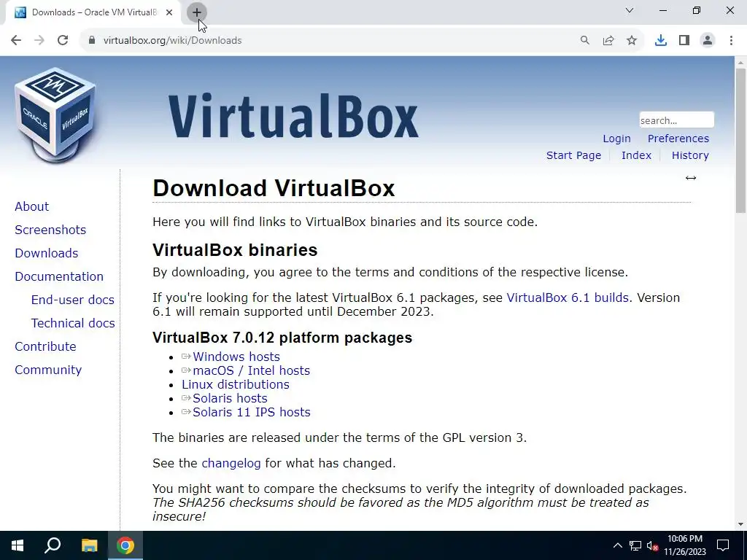Click the VirtualBox cube logo
Image resolution: width=747 pixels, height=560 pixels.
pos(55,114)
